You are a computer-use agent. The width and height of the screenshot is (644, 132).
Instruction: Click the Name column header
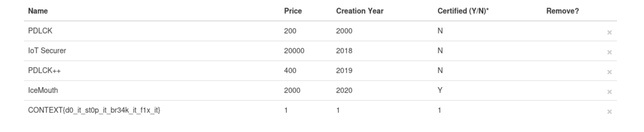(x=38, y=11)
